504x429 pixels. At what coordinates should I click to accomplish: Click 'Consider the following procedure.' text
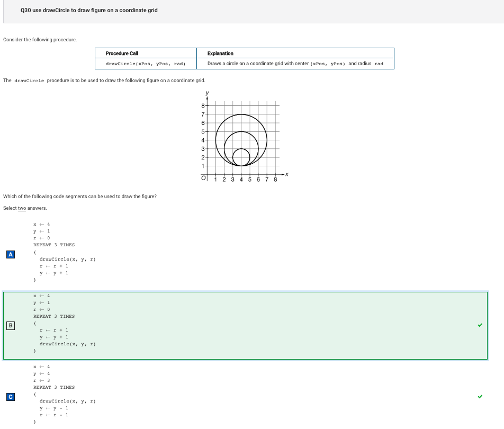coord(40,40)
